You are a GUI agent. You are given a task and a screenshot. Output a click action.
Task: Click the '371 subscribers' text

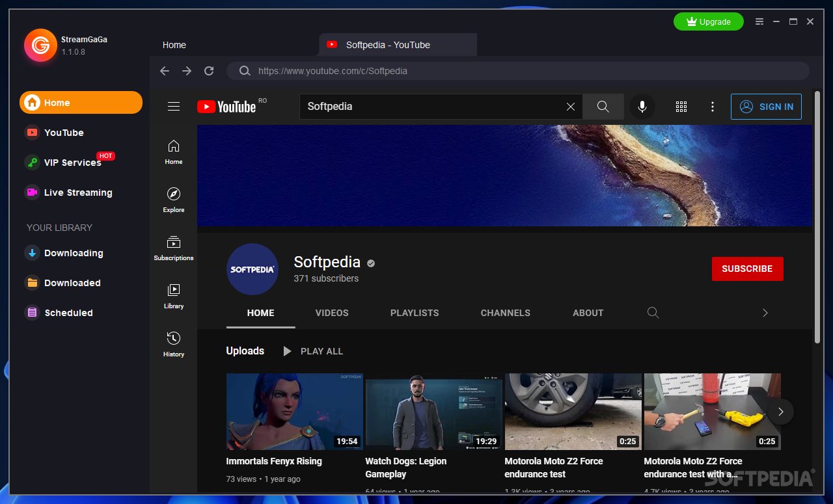click(x=326, y=278)
